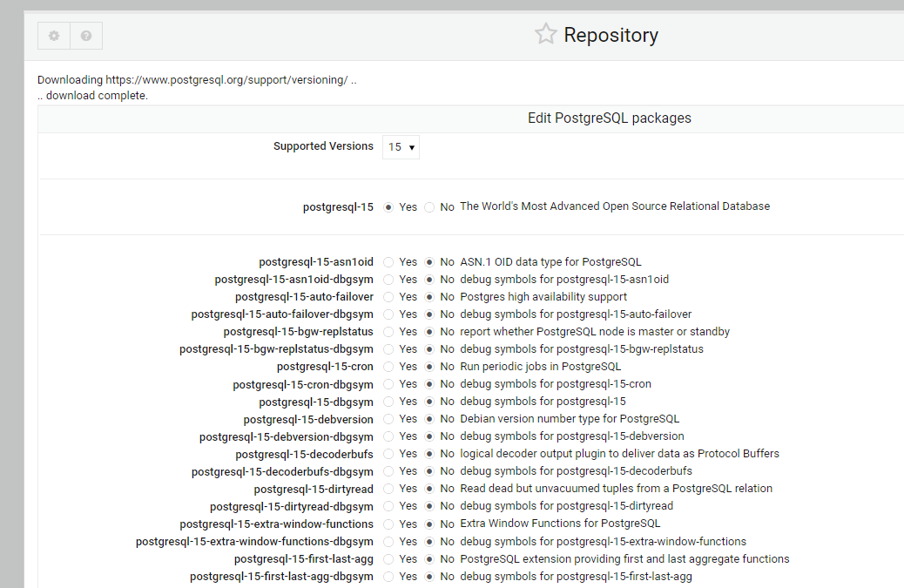
Task: Disable postgresql-15-asn1oid-dbgsym package
Action: pyautogui.click(x=429, y=279)
